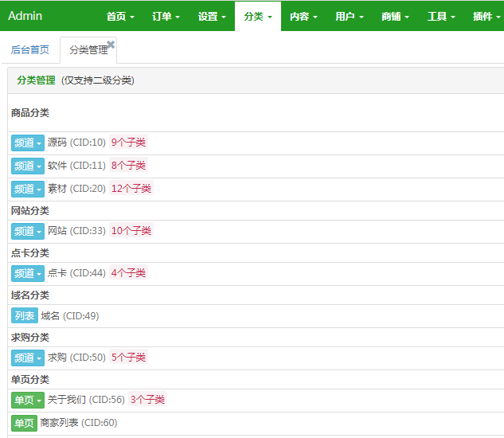Click the (仅支持二级分类) note text

pos(98,80)
